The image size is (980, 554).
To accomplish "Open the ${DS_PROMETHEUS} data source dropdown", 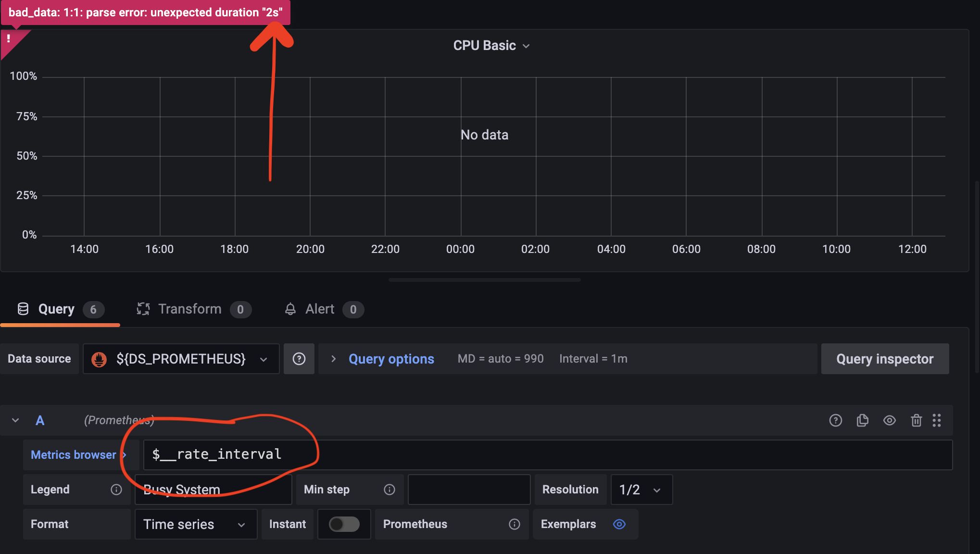I will coord(181,358).
